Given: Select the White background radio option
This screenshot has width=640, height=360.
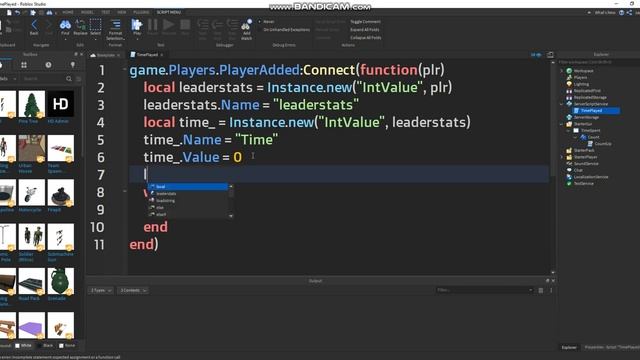Looking at the screenshot, I should [23, 345].
